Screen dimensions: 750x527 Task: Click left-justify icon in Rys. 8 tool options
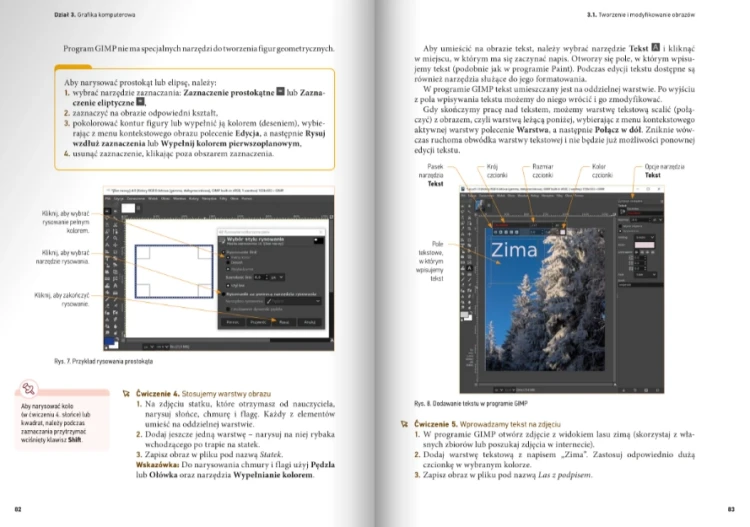coord(637,252)
